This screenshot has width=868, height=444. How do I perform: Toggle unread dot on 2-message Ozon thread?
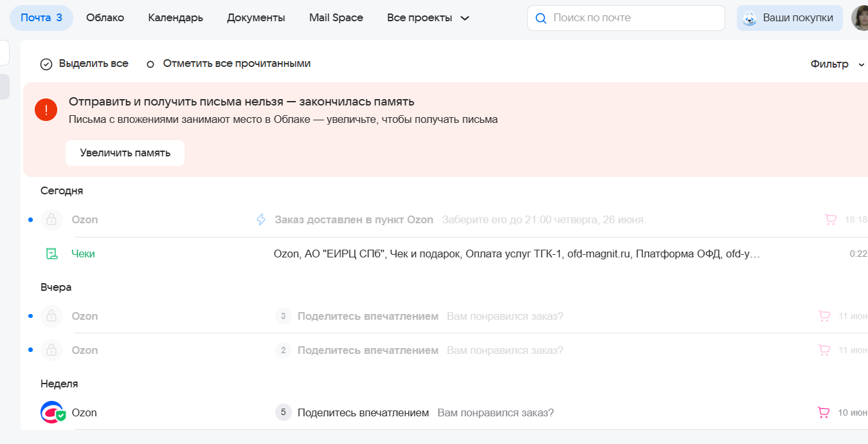click(30, 350)
